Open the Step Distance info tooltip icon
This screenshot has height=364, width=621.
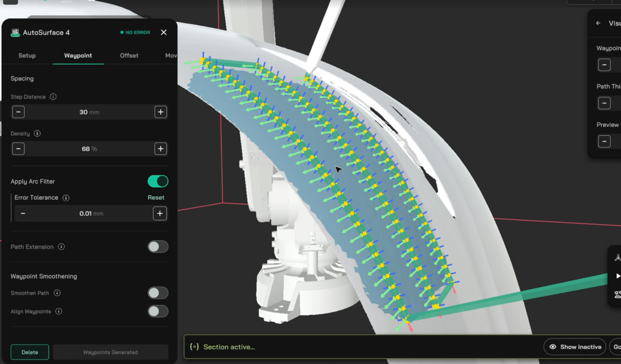tap(53, 96)
